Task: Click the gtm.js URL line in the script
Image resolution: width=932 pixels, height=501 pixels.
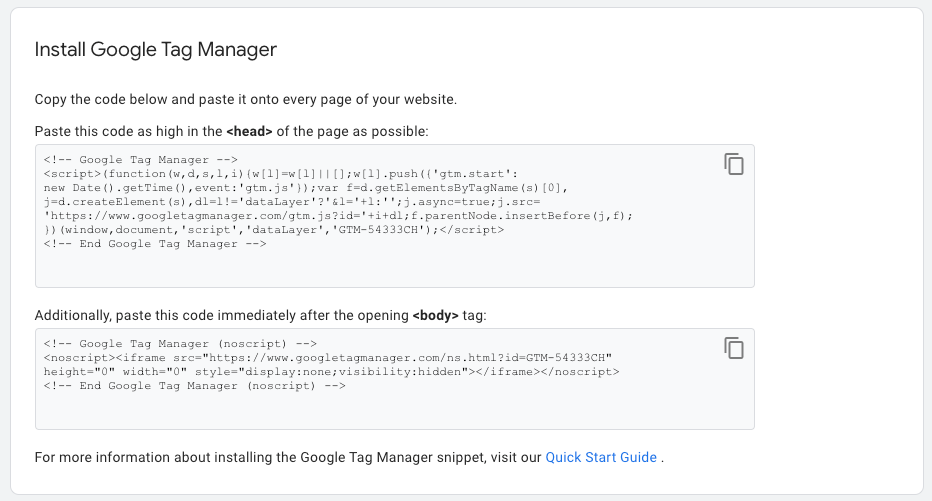Action: (x=338, y=216)
